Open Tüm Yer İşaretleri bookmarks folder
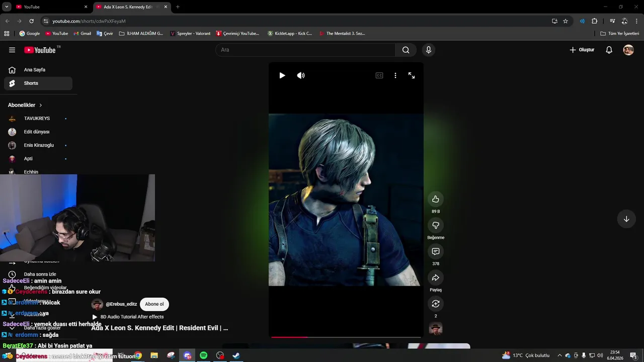 [619, 34]
